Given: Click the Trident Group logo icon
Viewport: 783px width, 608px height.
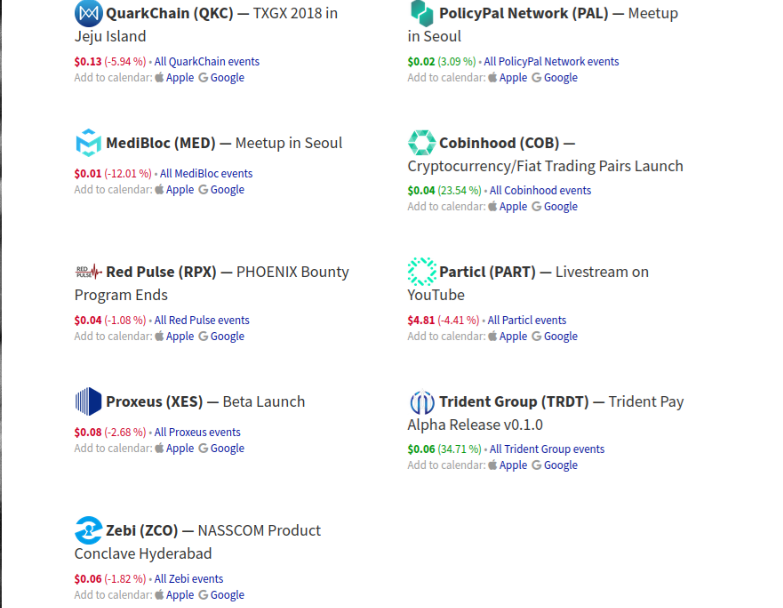Looking at the screenshot, I should coord(421,402).
